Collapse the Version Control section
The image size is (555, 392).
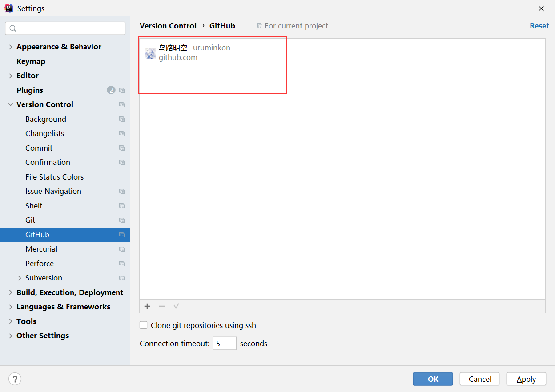point(11,105)
